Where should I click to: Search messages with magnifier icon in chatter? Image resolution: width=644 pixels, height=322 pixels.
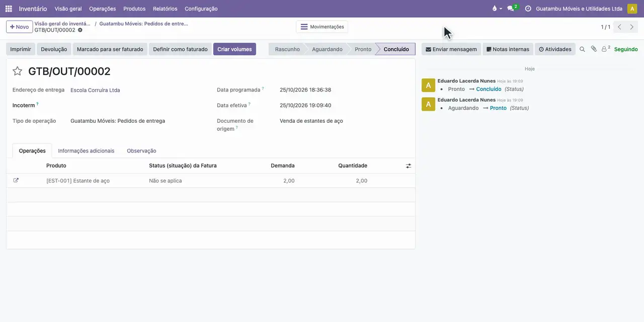(x=582, y=49)
